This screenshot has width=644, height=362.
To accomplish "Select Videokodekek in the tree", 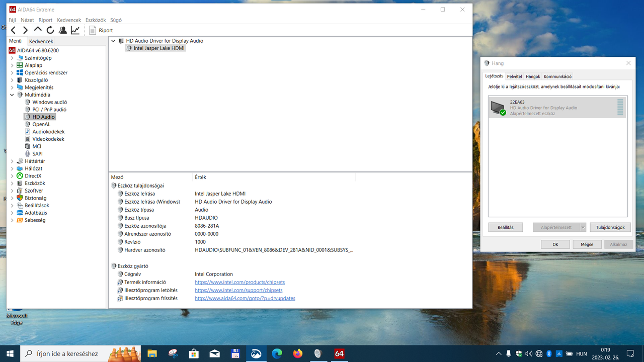I will (x=48, y=139).
